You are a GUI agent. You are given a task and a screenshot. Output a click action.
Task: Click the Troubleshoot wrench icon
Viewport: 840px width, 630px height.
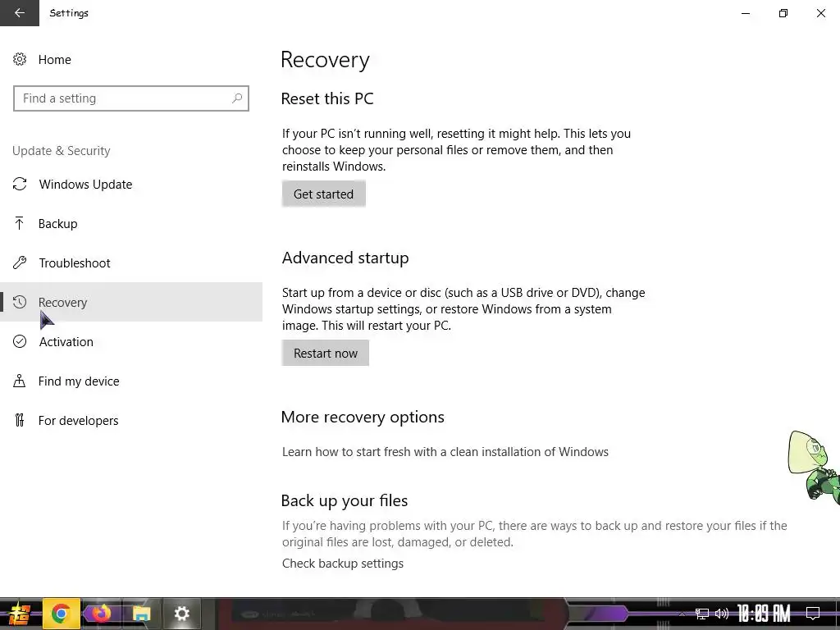click(x=20, y=262)
